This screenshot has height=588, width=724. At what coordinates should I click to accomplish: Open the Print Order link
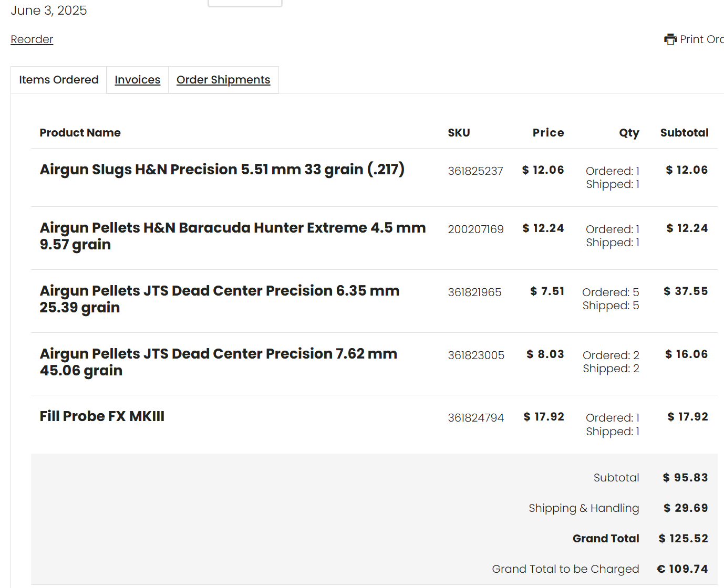point(694,39)
